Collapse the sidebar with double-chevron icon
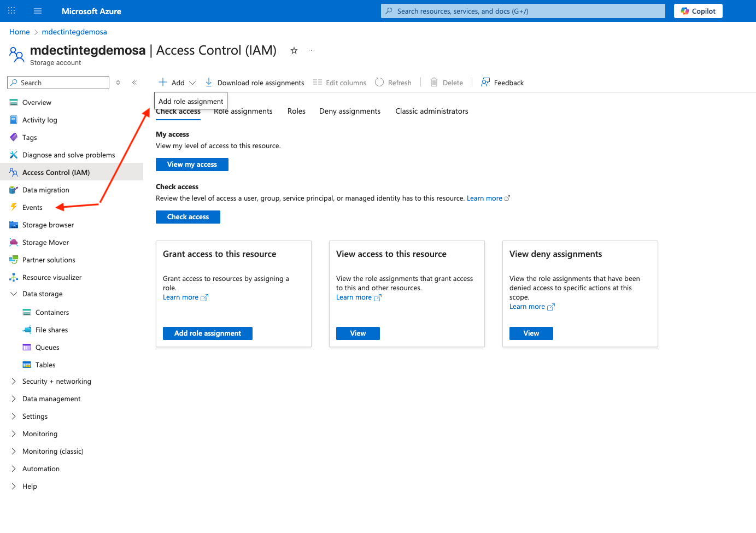The image size is (756, 533). (134, 83)
